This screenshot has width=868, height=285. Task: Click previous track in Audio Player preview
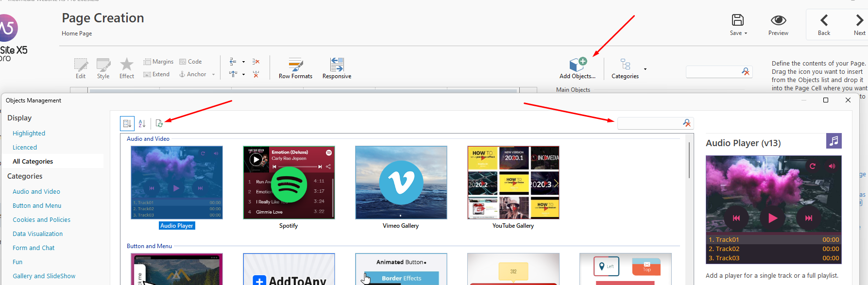click(x=736, y=218)
